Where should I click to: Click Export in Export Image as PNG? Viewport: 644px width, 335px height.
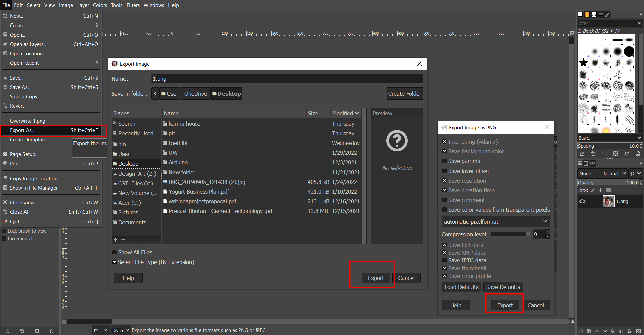505,305
